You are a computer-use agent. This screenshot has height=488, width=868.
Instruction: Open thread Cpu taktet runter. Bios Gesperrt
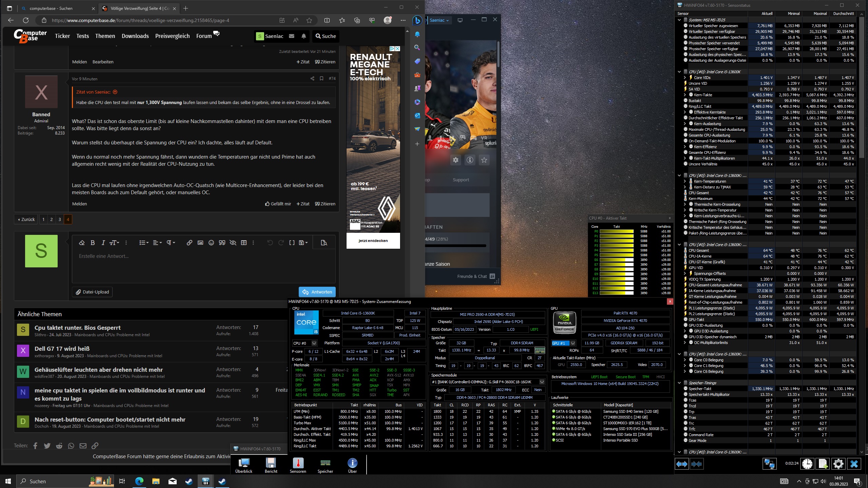coord(77,328)
